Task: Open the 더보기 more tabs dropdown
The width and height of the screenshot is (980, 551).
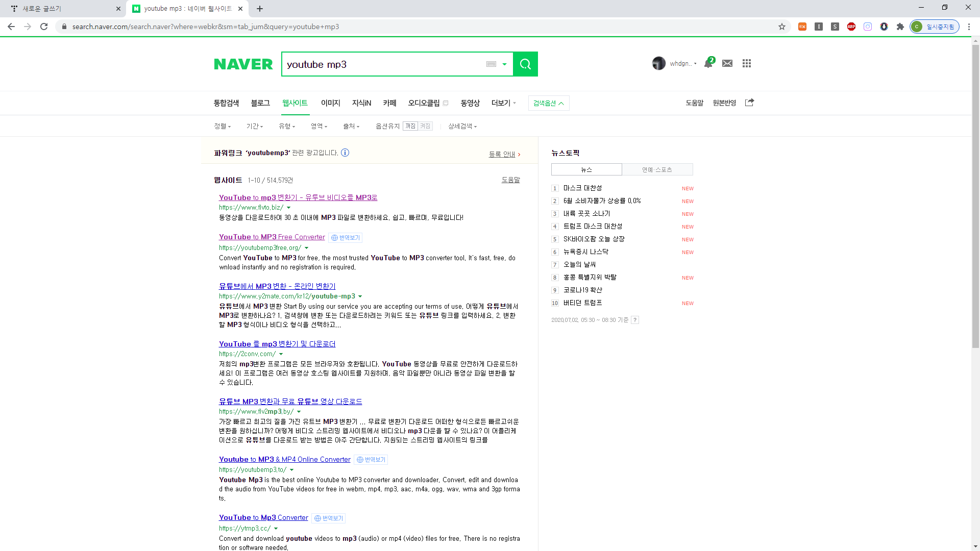Action: [x=504, y=103]
